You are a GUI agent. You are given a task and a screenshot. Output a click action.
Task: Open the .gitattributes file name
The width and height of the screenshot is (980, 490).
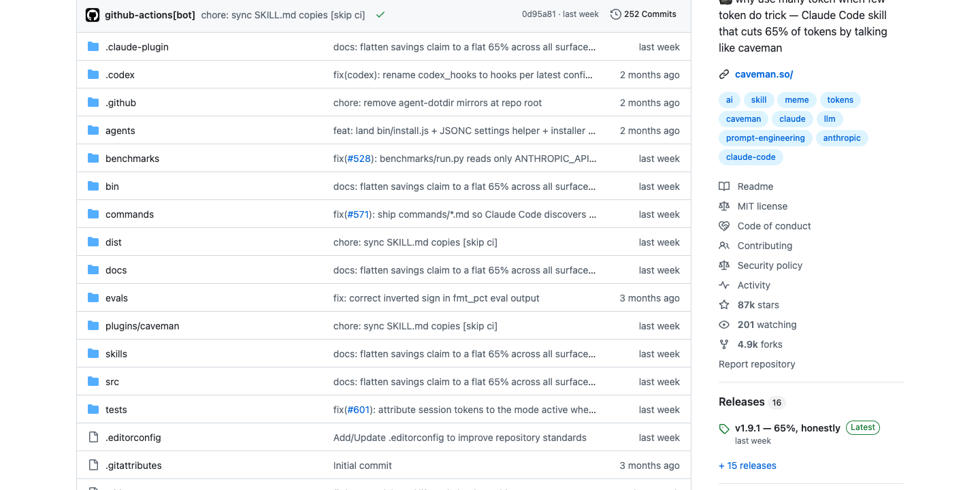click(x=133, y=465)
